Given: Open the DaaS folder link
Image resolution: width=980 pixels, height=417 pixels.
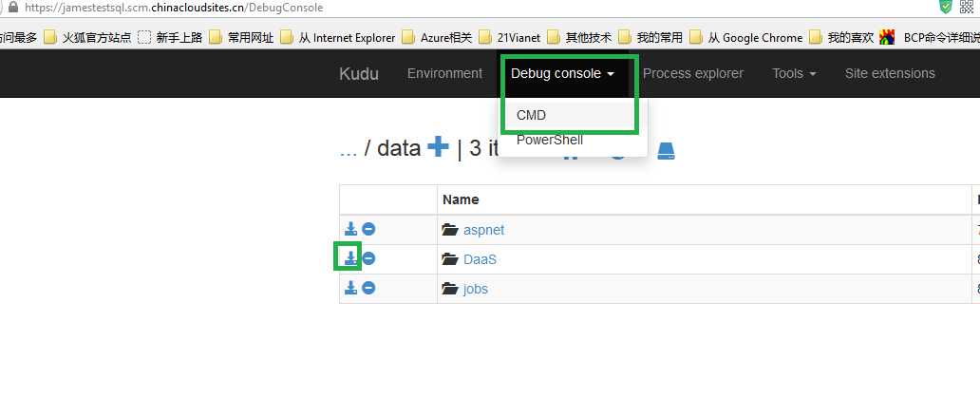Looking at the screenshot, I should pyautogui.click(x=480, y=258).
